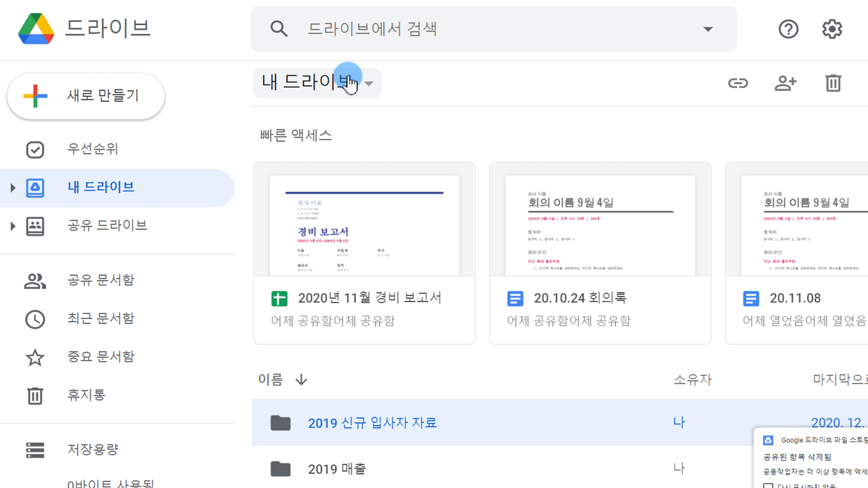Click the green Sheets icon of 경비 보고서

coord(279,298)
